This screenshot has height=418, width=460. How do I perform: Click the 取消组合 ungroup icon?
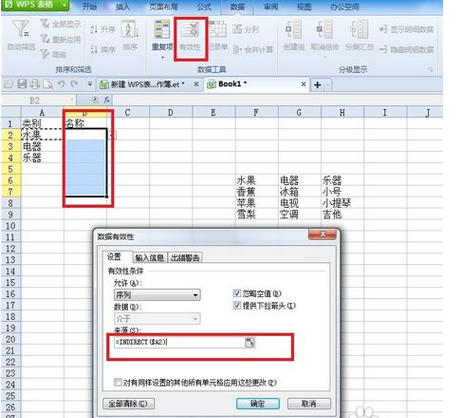[324, 29]
